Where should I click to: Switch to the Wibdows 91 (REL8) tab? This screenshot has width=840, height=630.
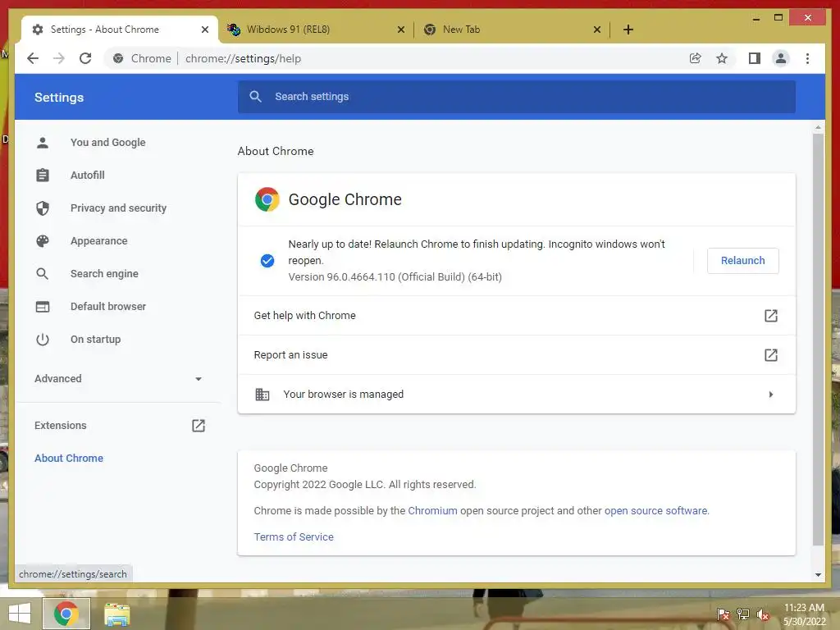(x=316, y=30)
